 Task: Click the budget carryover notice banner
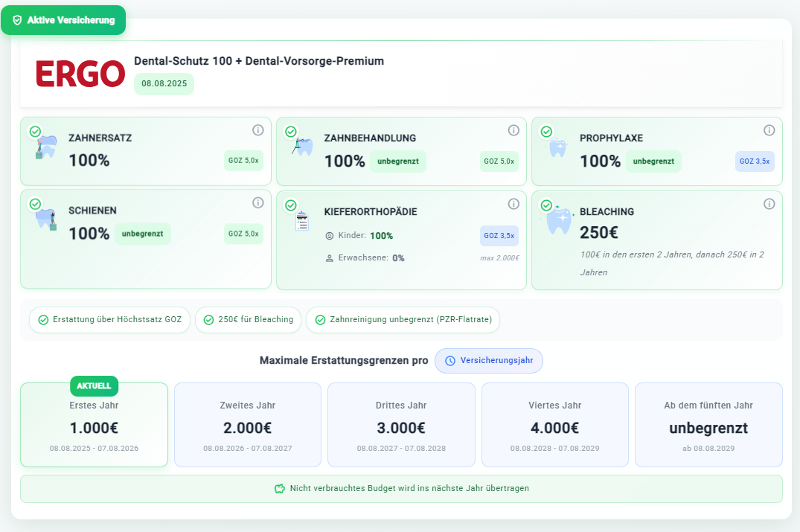pyautogui.click(x=401, y=489)
